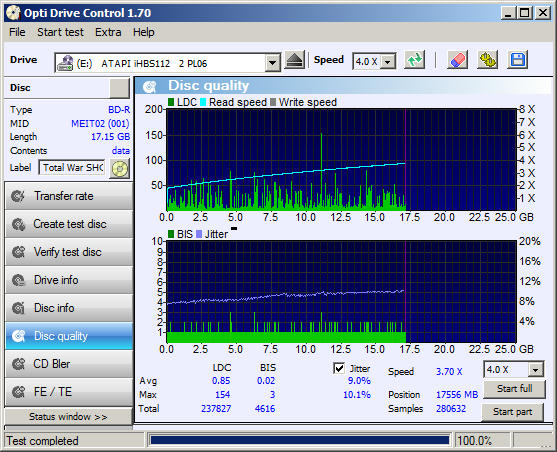Image resolution: width=557 pixels, height=452 pixels.
Task: Click the Start full button
Action: (514, 389)
